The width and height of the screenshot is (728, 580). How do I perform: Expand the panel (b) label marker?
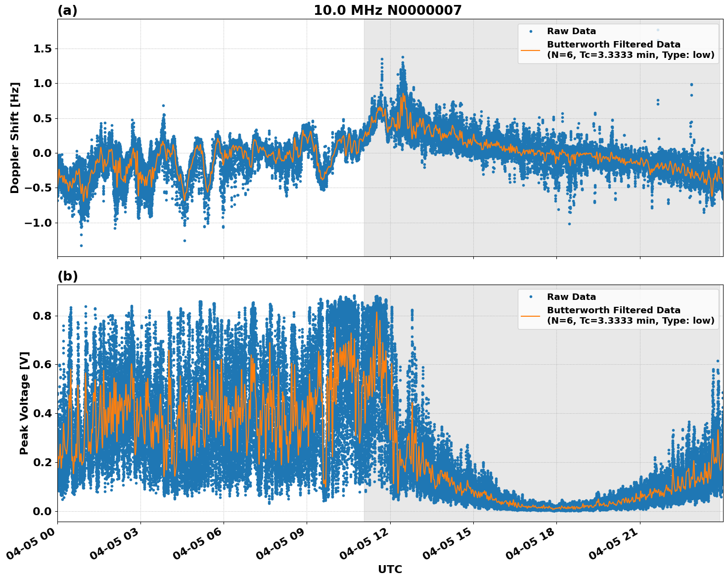point(68,276)
